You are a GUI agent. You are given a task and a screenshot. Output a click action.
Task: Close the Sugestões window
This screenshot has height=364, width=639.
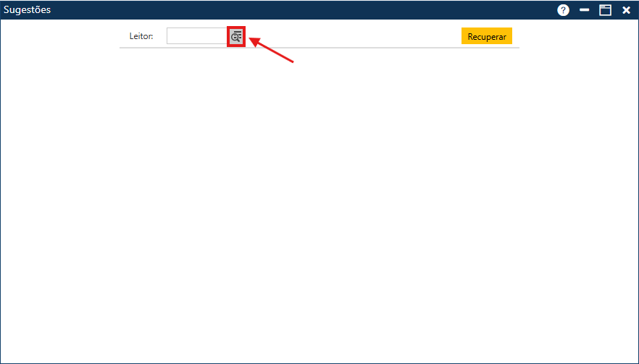(626, 10)
